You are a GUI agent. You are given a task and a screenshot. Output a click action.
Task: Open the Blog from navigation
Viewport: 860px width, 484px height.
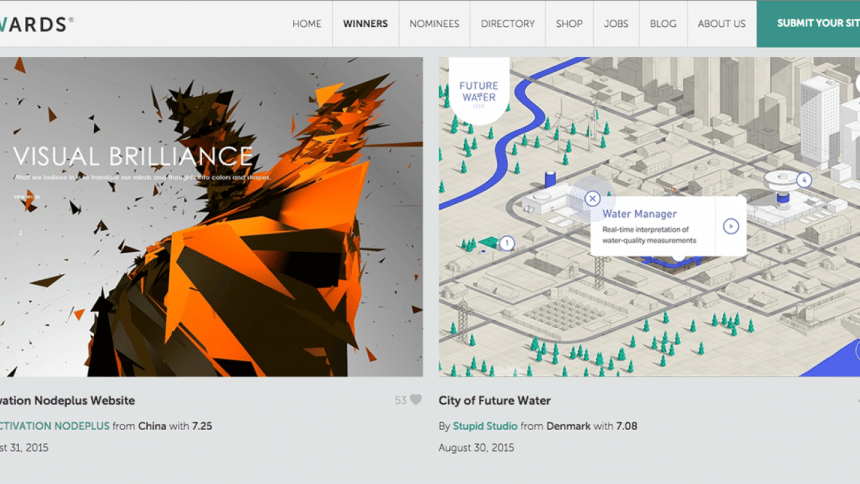pos(663,24)
